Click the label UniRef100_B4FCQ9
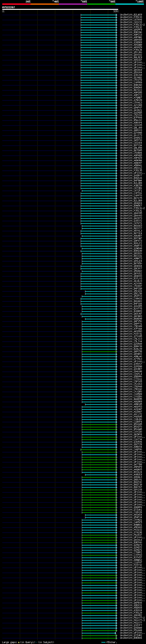The width and height of the screenshot is (146, 644). tap(131, 289)
